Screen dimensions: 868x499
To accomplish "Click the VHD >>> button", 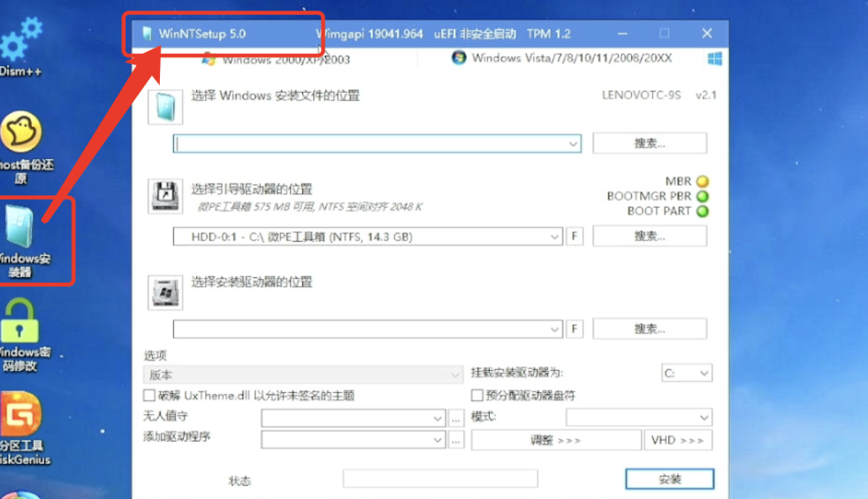I will (x=678, y=441).
